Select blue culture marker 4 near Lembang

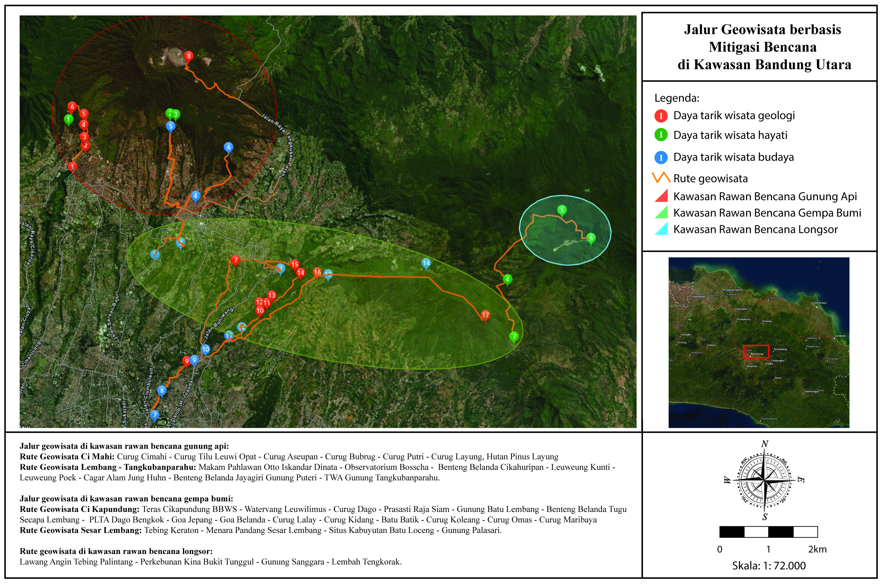pos(196,196)
